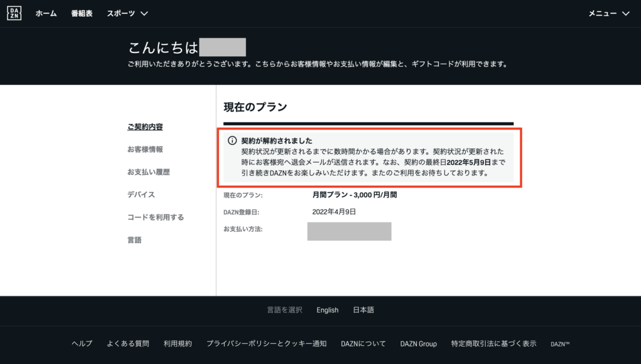
Task: Click the registration date 2022年4月9日
Action: click(x=334, y=211)
